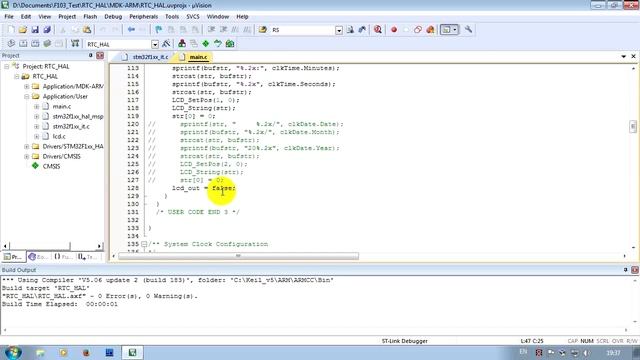Image resolution: width=640 pixels, height=360 pixels.
Task: Click the find text input field
Action: (x=302, y=30)
